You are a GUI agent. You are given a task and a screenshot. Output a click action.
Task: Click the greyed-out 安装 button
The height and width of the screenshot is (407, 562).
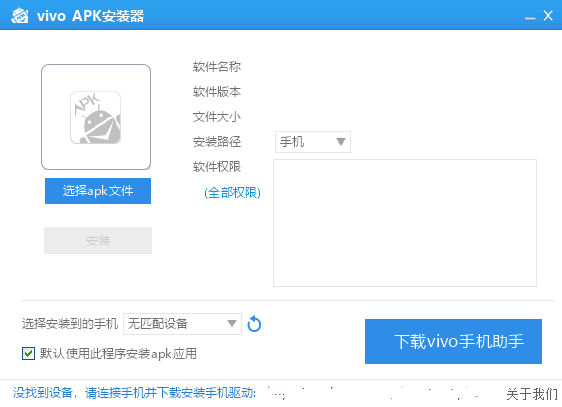tap(98, 240)
